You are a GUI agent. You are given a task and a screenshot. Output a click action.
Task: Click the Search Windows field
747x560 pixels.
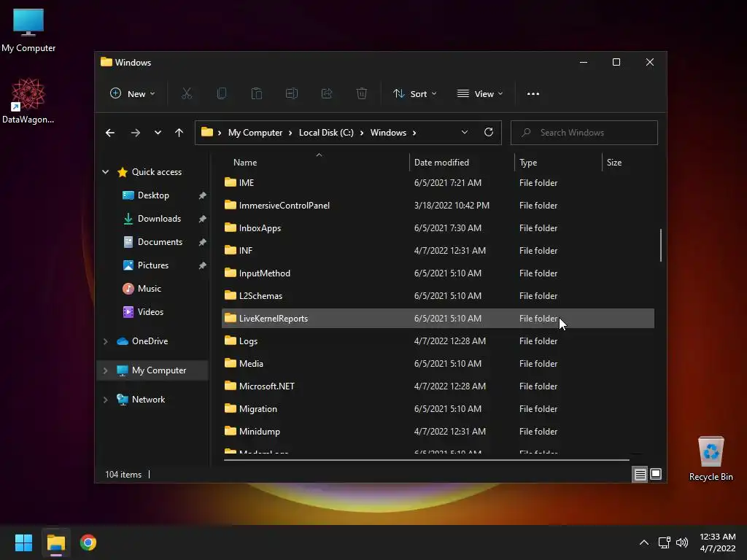pyautogui.click(x=584, y=133)
